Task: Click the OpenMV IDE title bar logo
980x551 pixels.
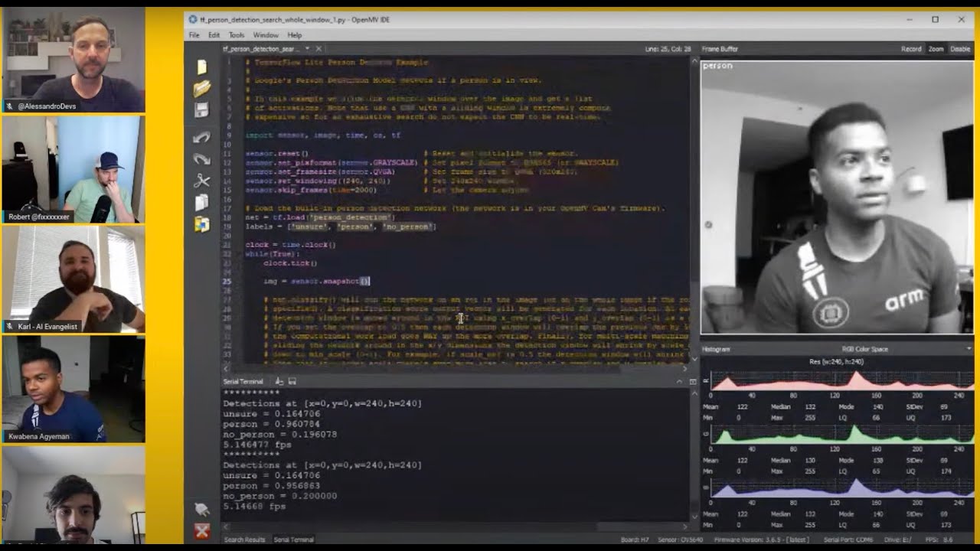Action: tap(193, 19)
